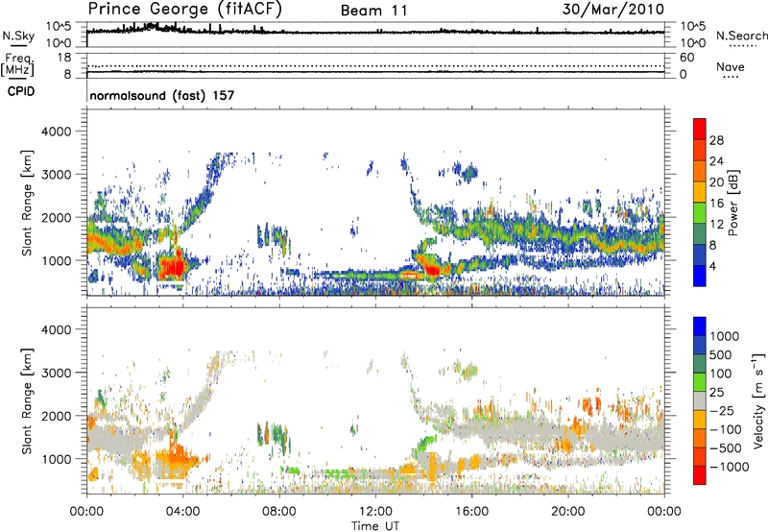Image resolution: width=768 pixels, height=532 pixels.
Task: Click the intense red echo patch near 04:00 in power panel
Action: (173, 266)
